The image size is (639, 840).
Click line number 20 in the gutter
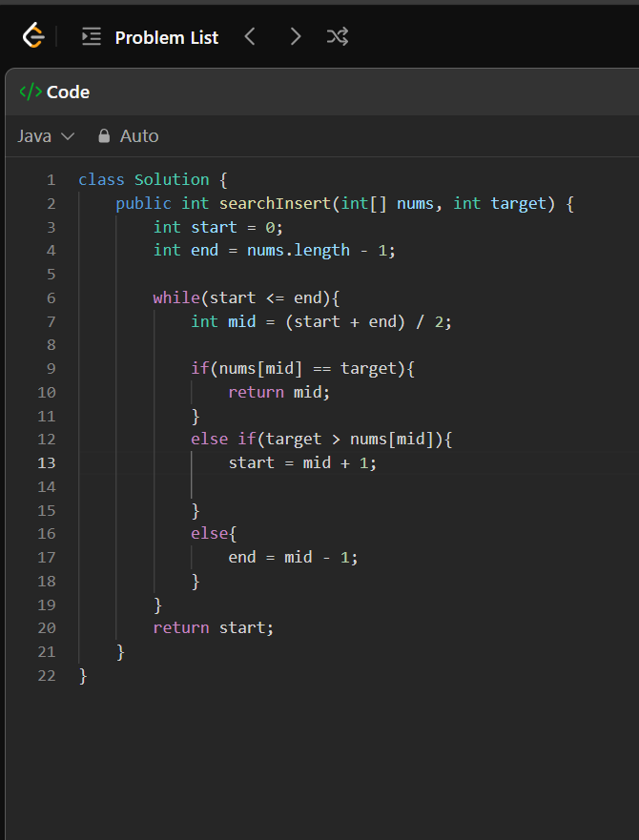click(x=47, y=628)
